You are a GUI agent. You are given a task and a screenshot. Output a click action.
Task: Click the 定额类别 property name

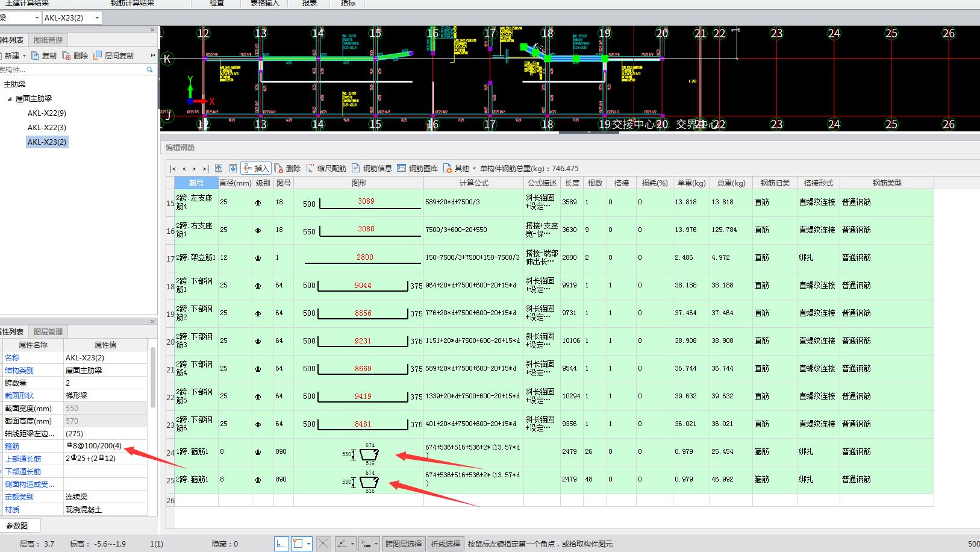(x=19, y=497)
